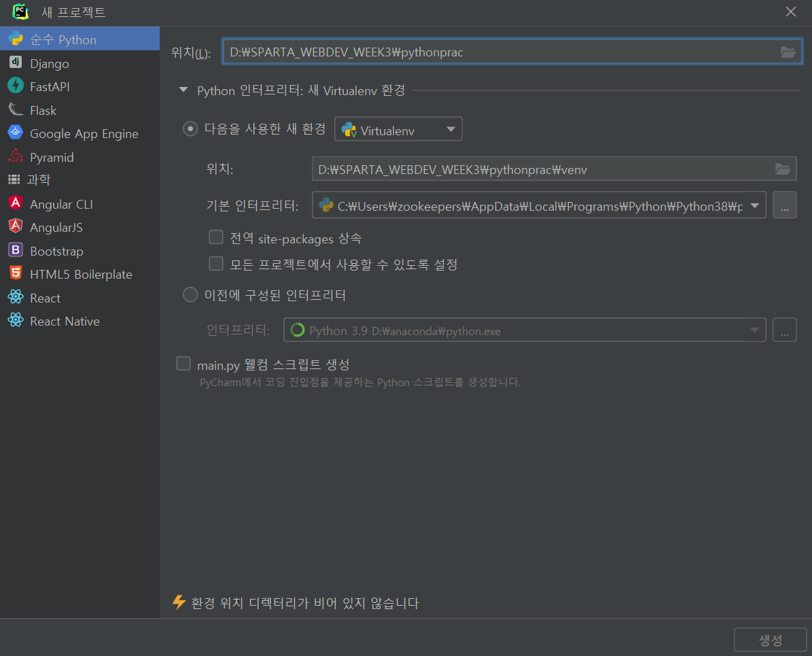Click base interpreter path field
812x656 pixels.
click(539, 205)
